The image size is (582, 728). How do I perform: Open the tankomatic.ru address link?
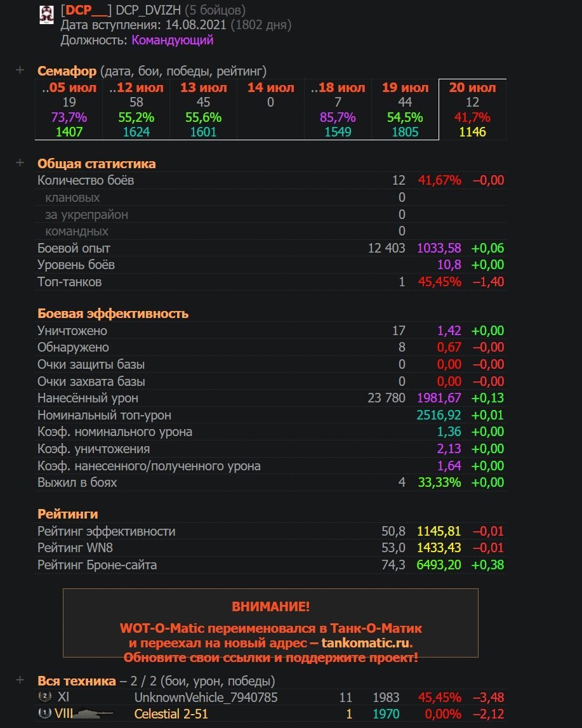point(366,643)
